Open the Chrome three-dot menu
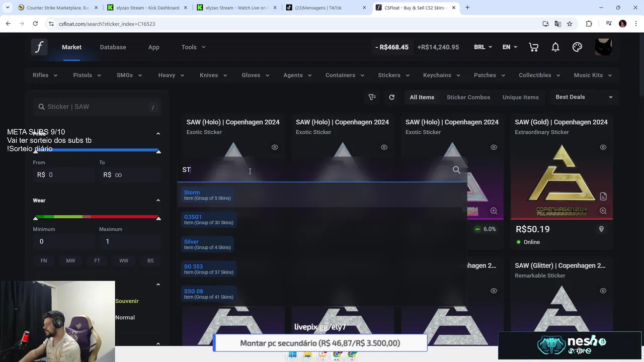 (636, 24)
